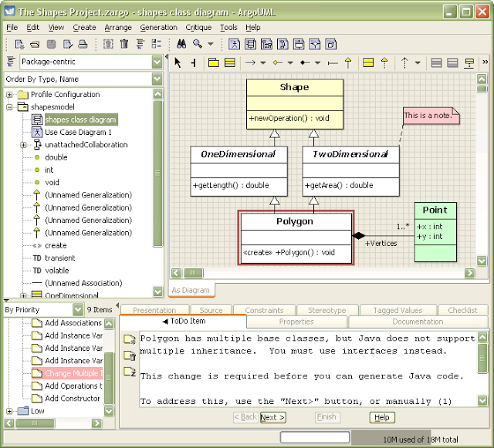494x448 pixels.
Task: Open the Order By Type, Name dropdown
Action: pos(157,79)
